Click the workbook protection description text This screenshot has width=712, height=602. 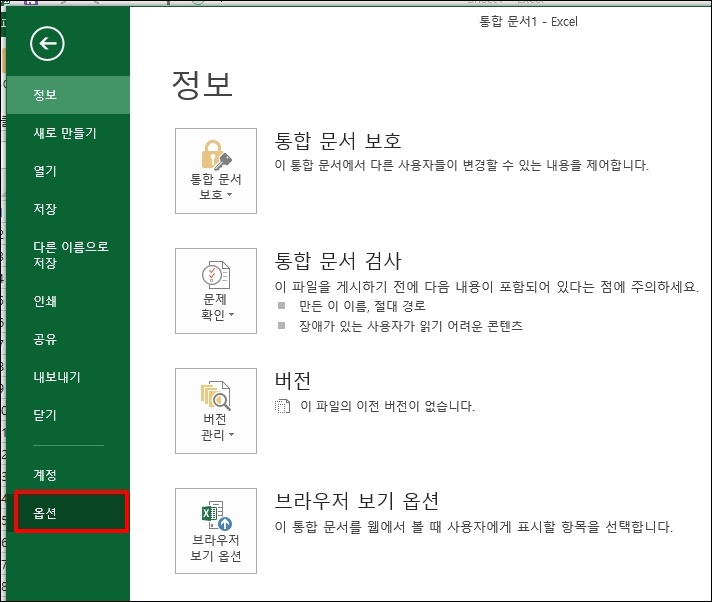tap(462, 165)
